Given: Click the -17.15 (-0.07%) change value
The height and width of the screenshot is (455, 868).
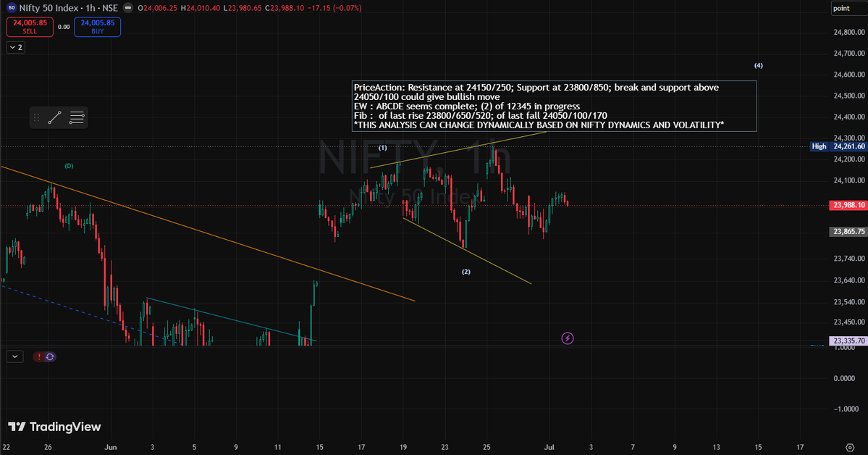Looking at the screenshot, I should (x=333, y=8).
